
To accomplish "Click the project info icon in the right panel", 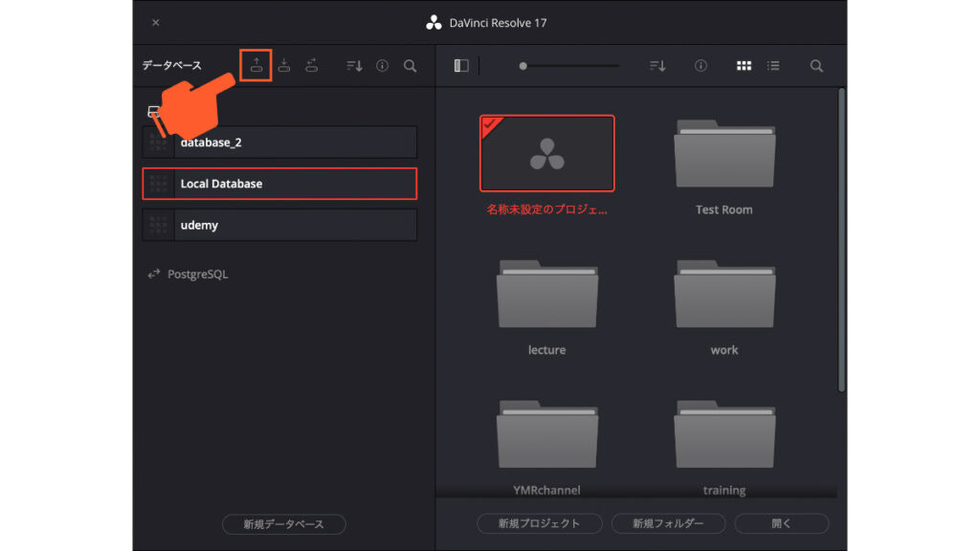I will [701, 66].
